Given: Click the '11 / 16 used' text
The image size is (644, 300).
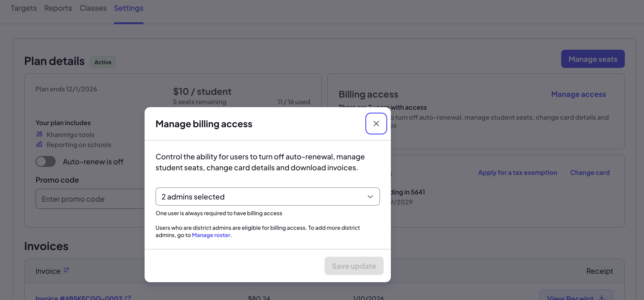Looking at the screenshot, I should click(x=294, y=102).
